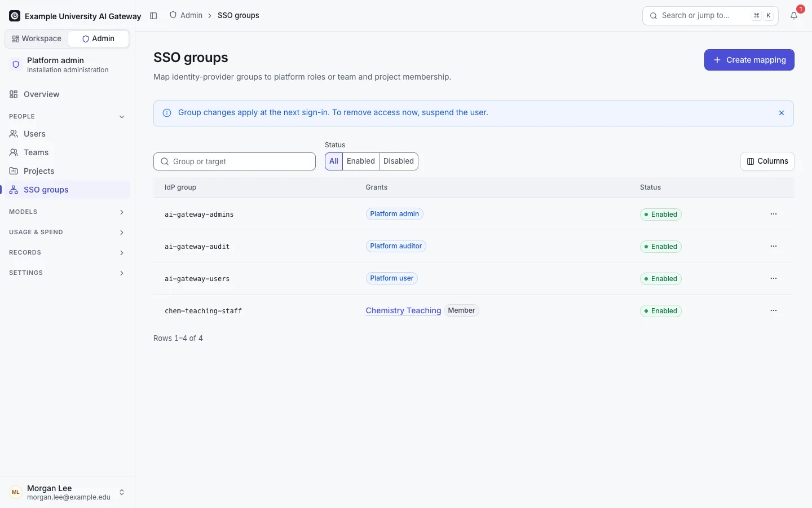This screenshot has height=508, width=812.
Task: Dismiss the group changes info banner
Action: pyautogui.click(x=782, y=113)
